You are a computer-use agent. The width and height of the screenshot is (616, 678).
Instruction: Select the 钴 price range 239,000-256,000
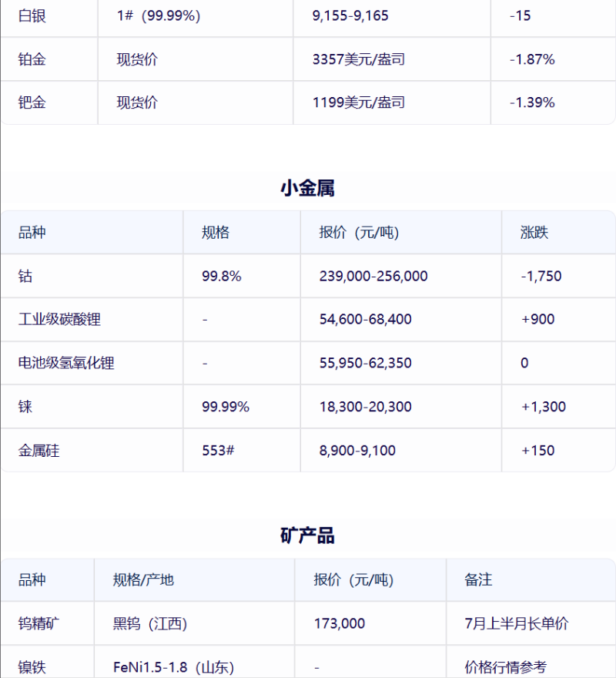[373, 276]
